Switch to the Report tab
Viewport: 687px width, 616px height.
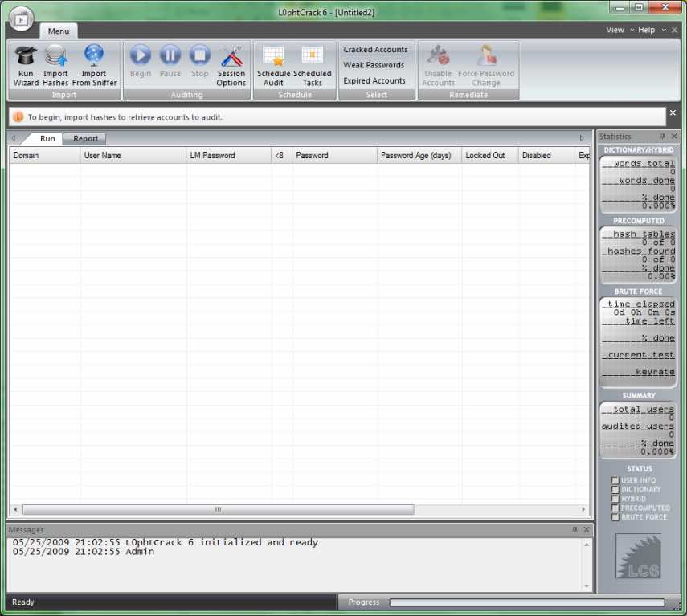[86, 138]
